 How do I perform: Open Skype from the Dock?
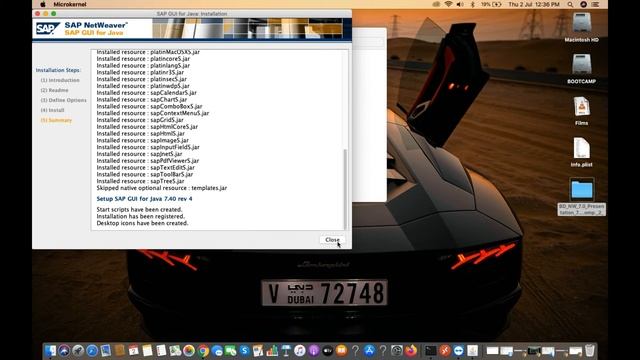(244, 351)
